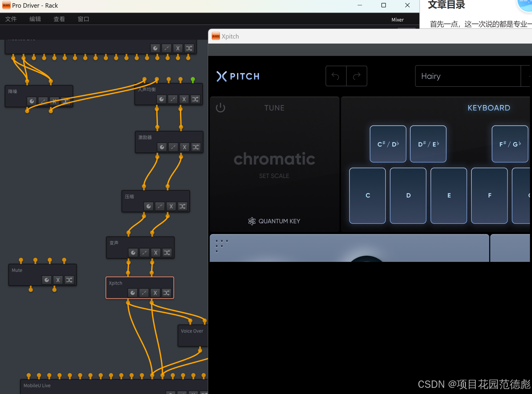The width and height of the screenshot is (532, 394).
Task: Open the Hairy preset selector
Action: pos(468,76)
